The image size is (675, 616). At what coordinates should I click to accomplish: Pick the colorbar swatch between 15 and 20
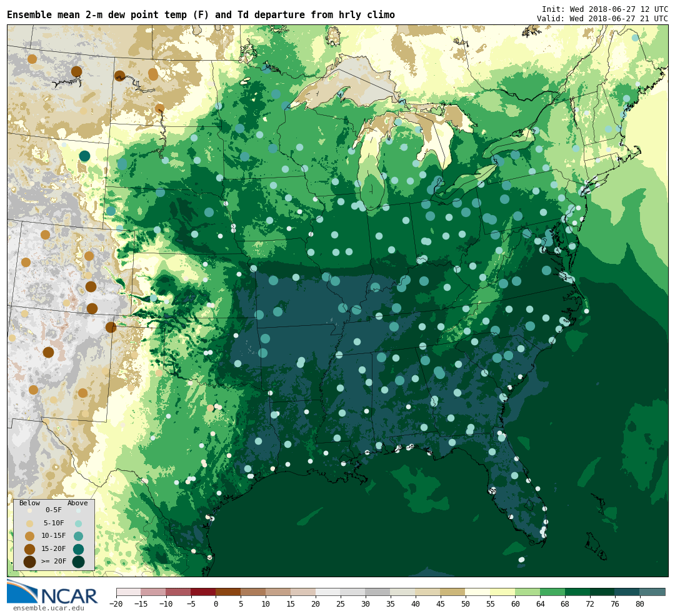click(304, 592)
